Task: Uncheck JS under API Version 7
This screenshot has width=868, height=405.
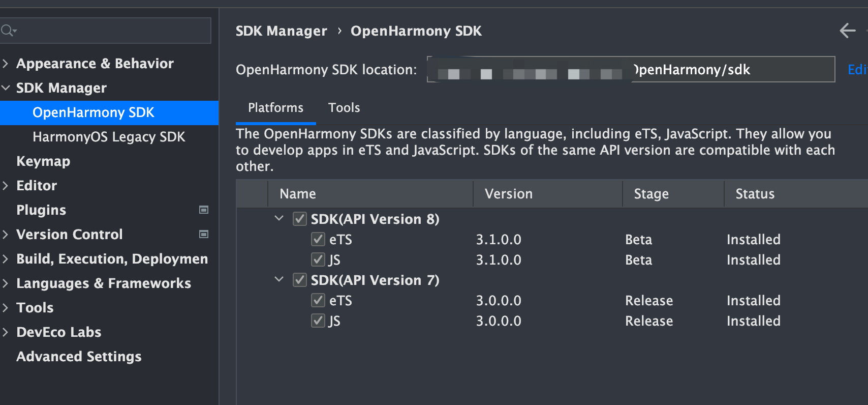Action: 318,321
